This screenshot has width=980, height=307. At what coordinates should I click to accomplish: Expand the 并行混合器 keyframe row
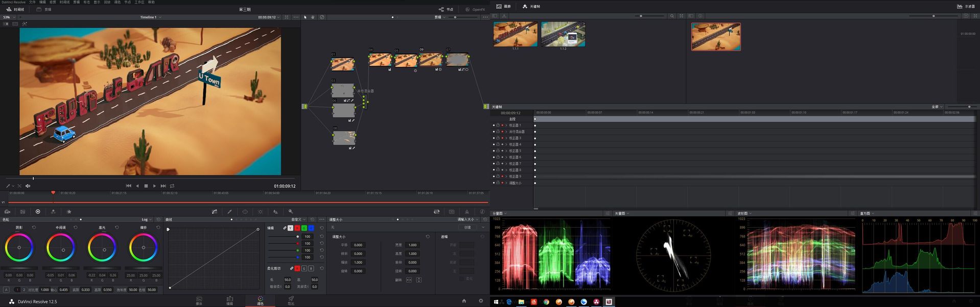point(506,131)
